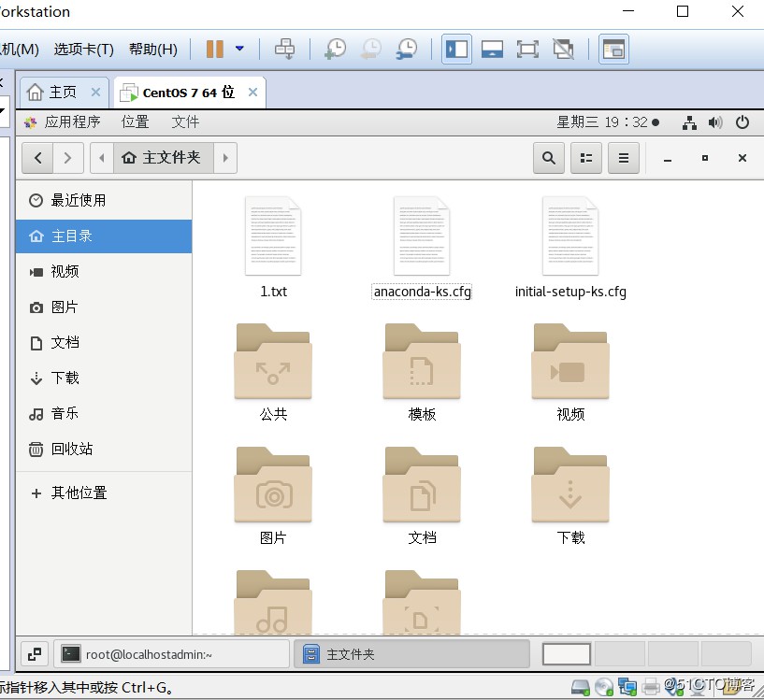This screenshot has width=764, height=700.
Task: Open 音乐 in the sidebar
Action: [x=104, y=414]
